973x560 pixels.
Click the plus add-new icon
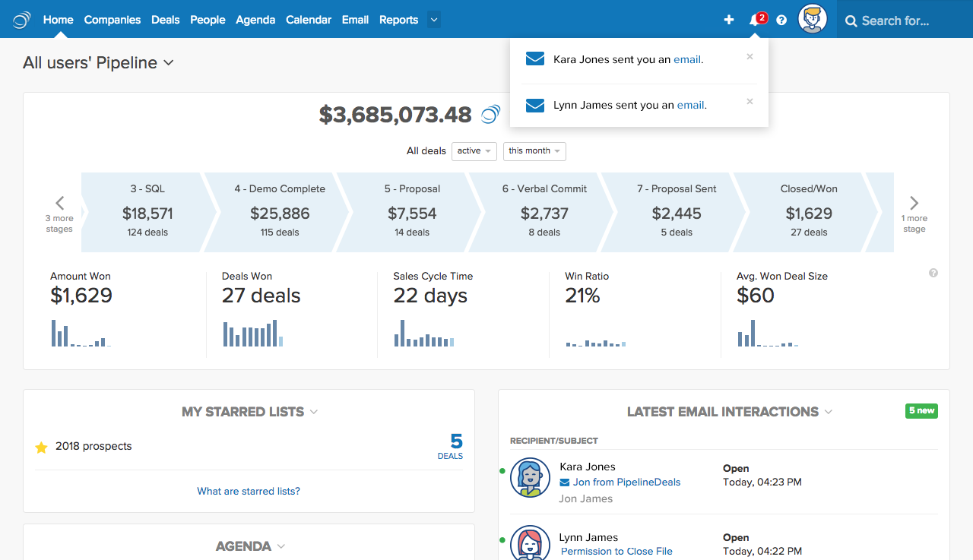(x=729, y=20)
